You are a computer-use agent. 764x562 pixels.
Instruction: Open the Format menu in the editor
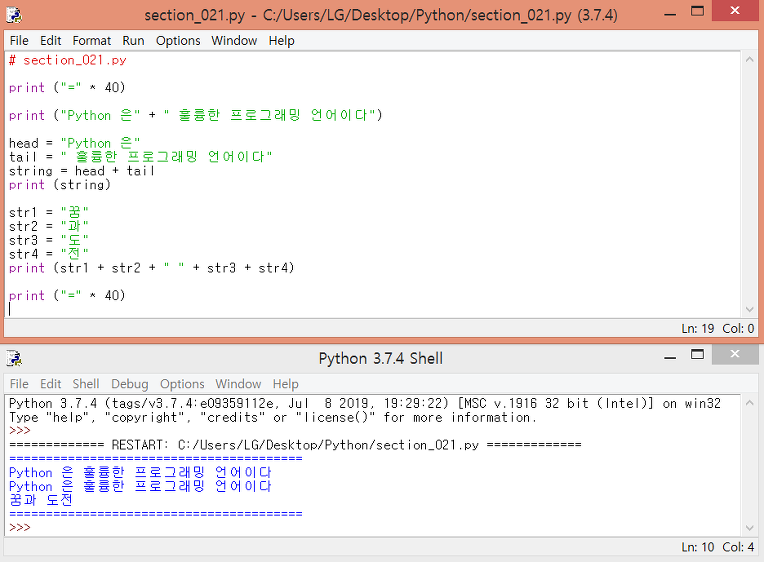pos(92,40)
